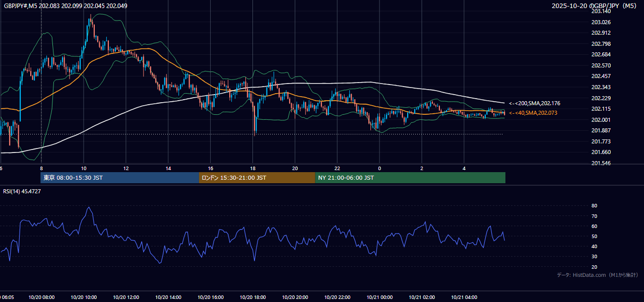644x302 pixels.
Task: Click hour label 10 under the price chart
Action: [x=84, y=169]
